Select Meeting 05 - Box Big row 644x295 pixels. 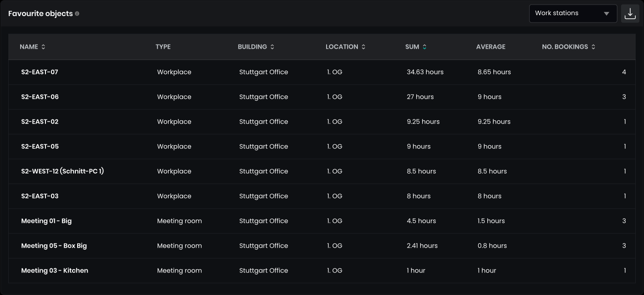54,246
